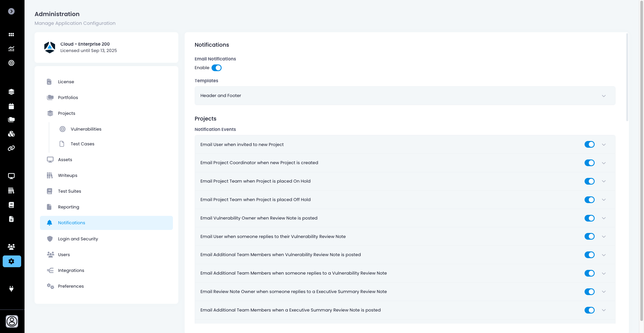Expand 'Email Project Coordinator when new Project is created' row
The image size is (644, 333).
[x=603, y=163]
